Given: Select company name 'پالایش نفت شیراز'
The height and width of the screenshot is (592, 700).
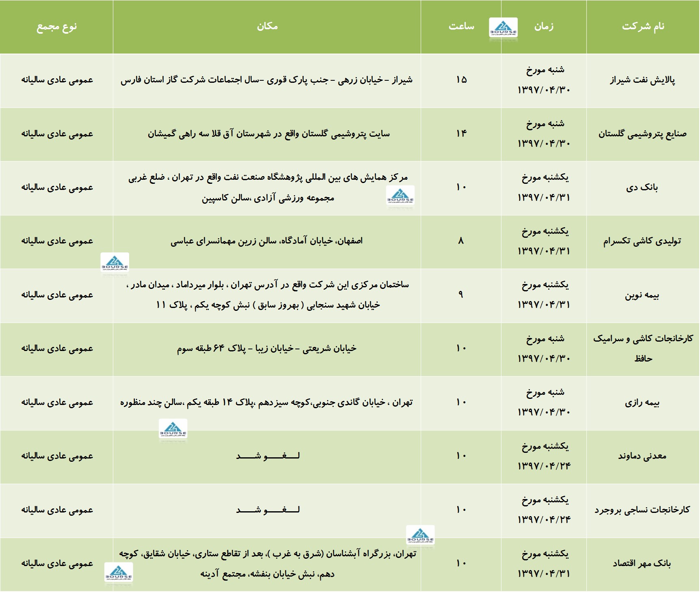Looking at the screenshot, I should click(x=642, y=80).
